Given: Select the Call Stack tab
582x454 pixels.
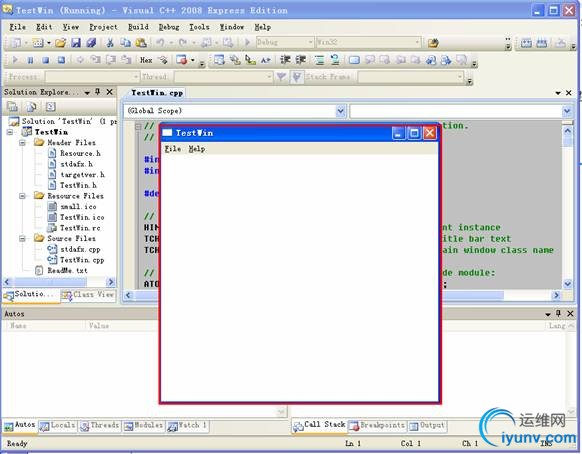Looking at the screenshot, I should [x=319, y=426].
